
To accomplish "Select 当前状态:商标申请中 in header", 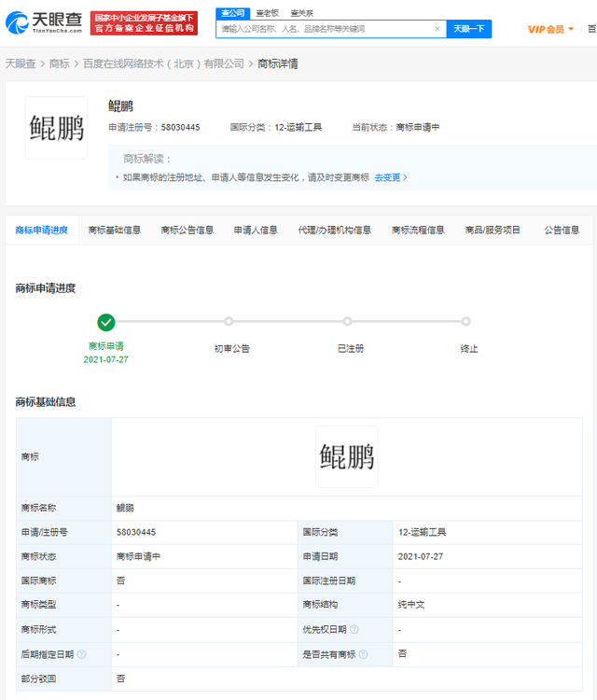I will pyautogui.click(x=396, y=127).
